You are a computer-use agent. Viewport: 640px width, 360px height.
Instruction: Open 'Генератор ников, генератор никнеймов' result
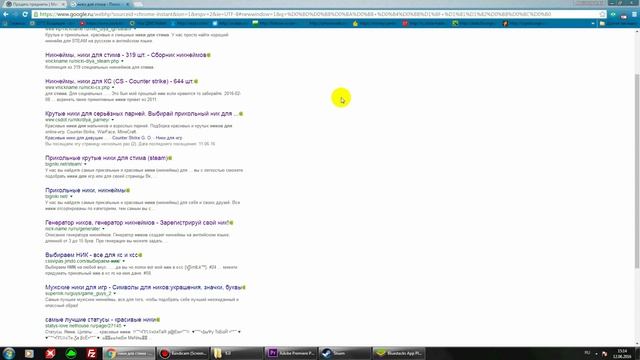pos(137,223)
